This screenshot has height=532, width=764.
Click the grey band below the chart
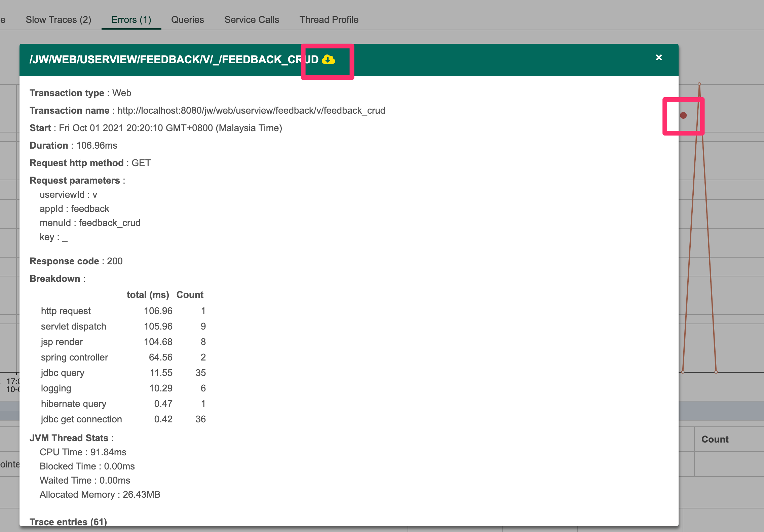click(720, 410)
